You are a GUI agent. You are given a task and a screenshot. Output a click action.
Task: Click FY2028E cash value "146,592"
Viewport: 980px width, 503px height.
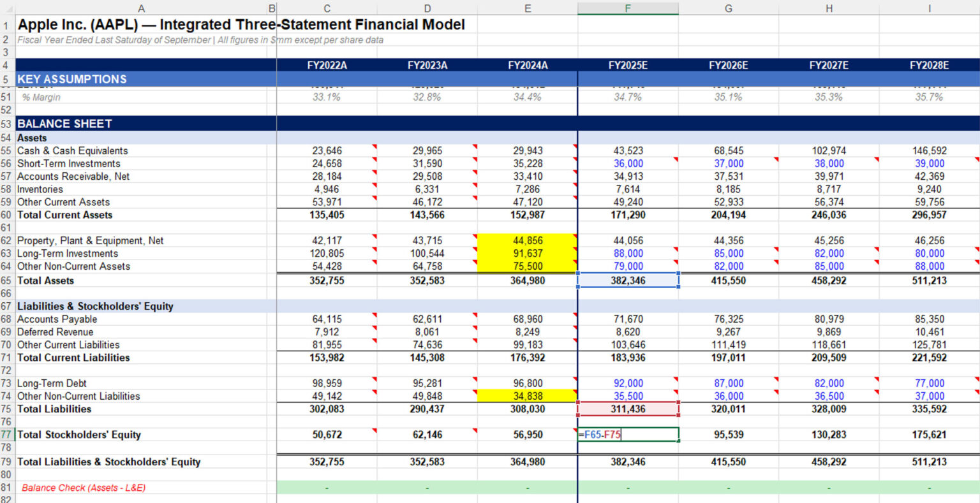[x=929, y=151]
